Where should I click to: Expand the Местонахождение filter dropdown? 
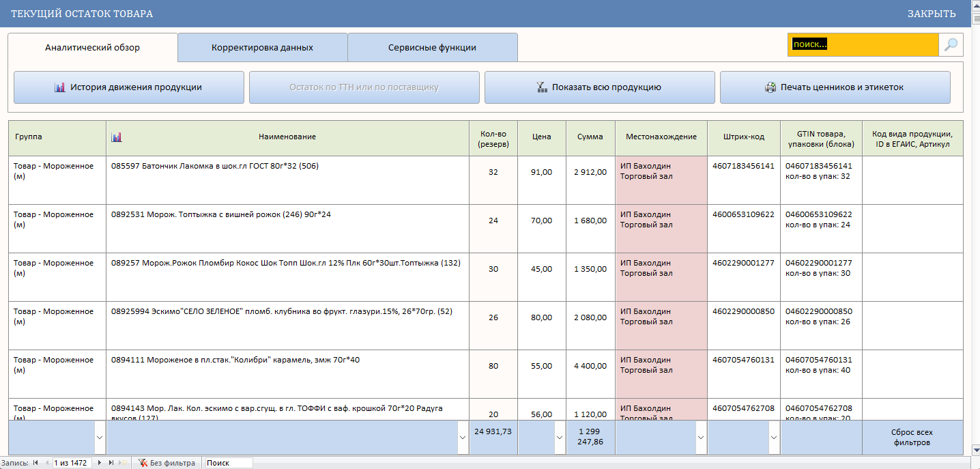[x=700, y=438]
